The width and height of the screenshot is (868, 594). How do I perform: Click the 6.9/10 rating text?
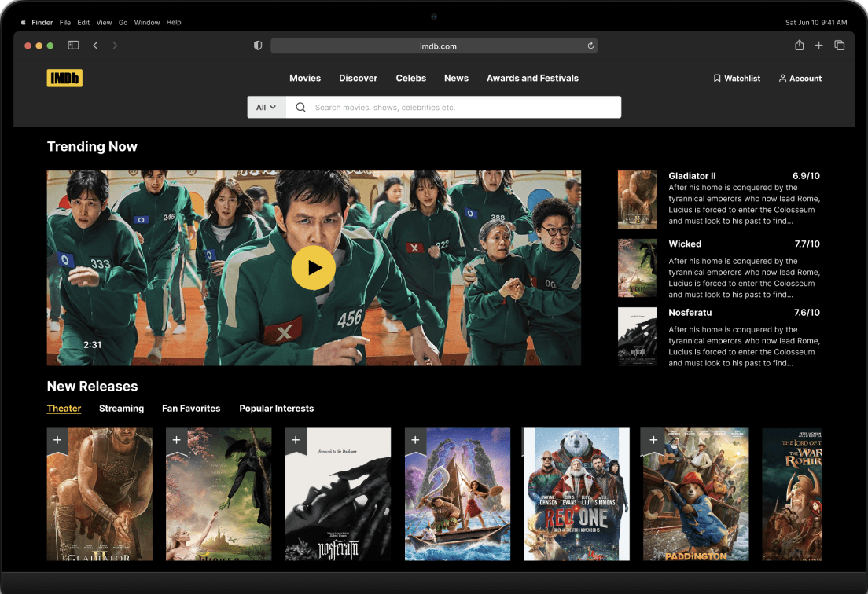coord(806,176)
